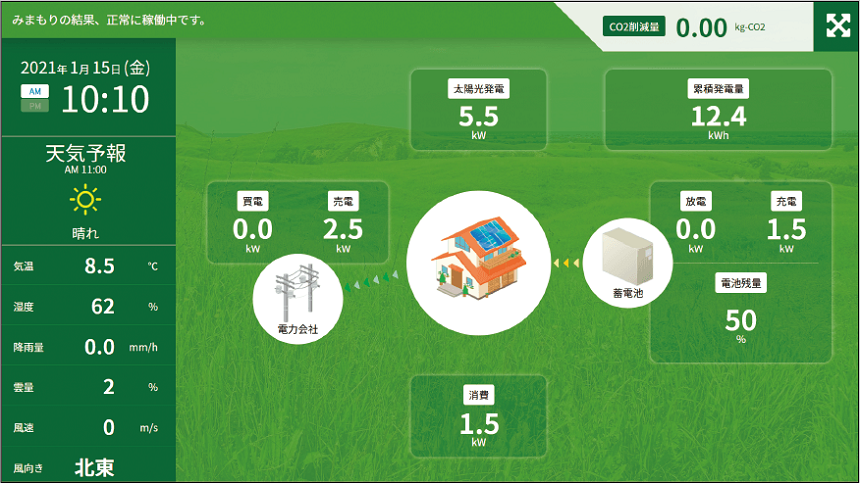Click the yellow battery flow arrows
Screen dimensions: 860x483
tap(567, 263)
